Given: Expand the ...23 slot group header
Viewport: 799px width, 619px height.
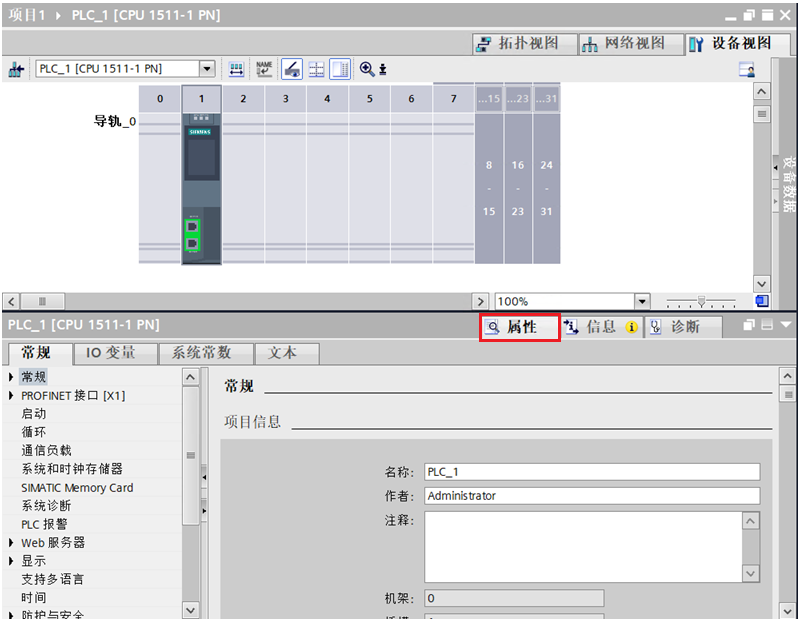Looking at the screenshot, I should pyautogui.click(x=518, y=99).
